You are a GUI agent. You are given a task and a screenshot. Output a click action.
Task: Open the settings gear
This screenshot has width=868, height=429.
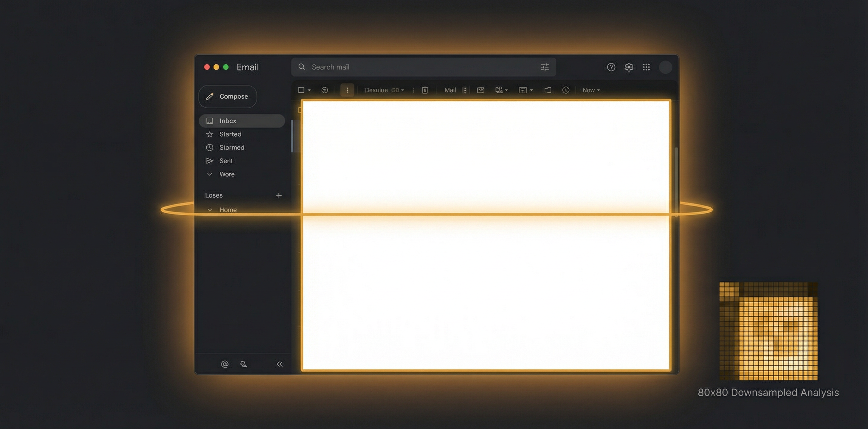click(628, 67)
